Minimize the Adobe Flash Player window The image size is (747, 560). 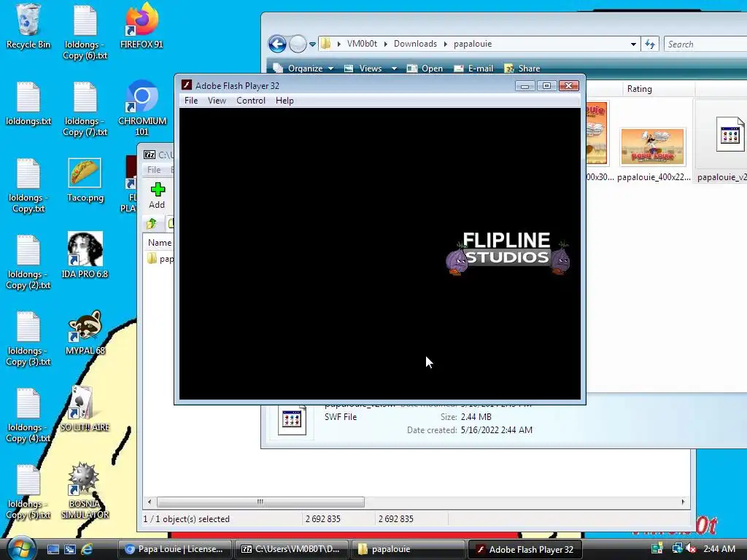pyautogui.click(x=525, y=86)
